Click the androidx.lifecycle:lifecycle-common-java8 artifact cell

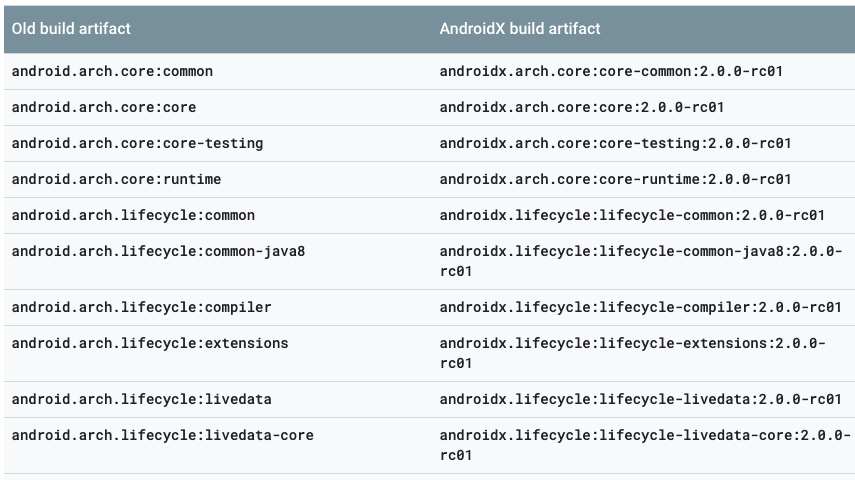click(641, 261)
